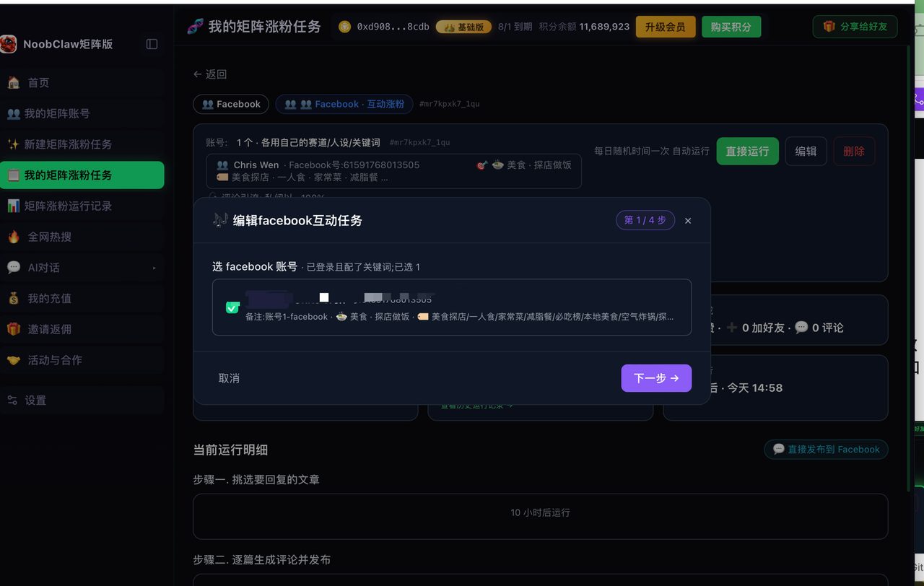924x586 pixels.
Task: Click the 第 1 / 4 步 step badge
Action: [645, 220]
